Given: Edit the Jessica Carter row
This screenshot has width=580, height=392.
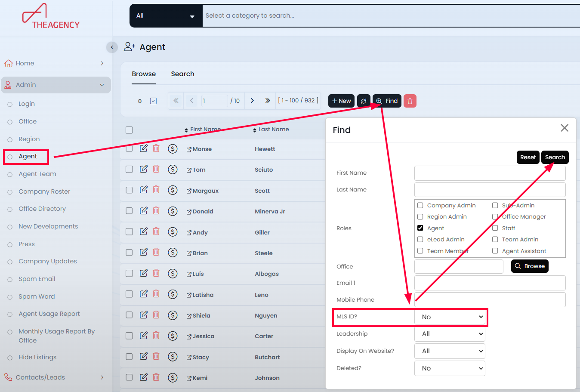Looking at the screenshot, I should click(x=144, y=336).
